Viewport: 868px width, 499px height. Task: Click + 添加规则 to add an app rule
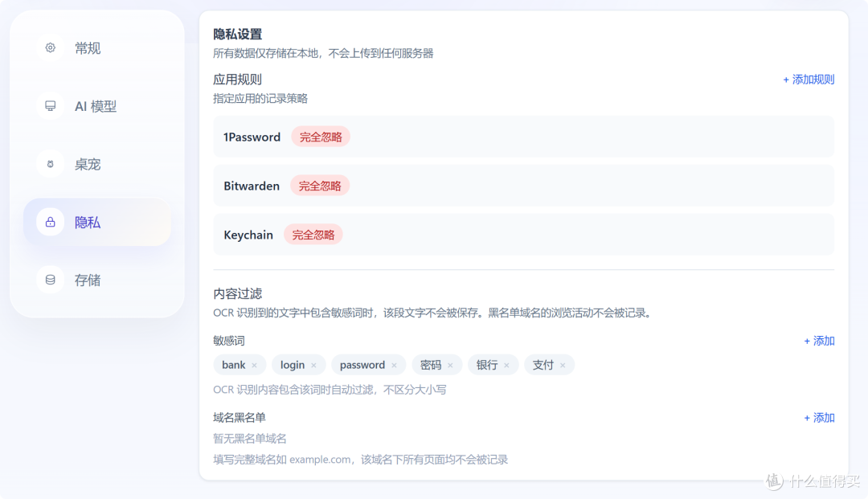809,80
